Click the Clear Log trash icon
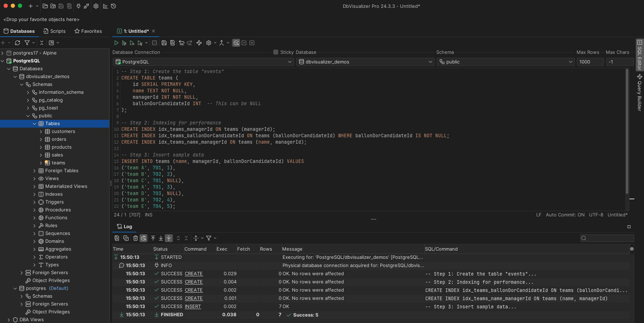This screenshot has height=323, width=644. click(x=136, y=238)
